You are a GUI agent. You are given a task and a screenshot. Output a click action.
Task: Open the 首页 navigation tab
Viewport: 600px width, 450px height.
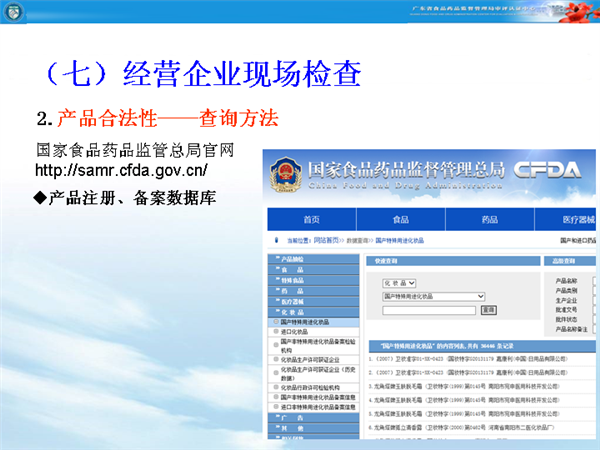[311, 220]
